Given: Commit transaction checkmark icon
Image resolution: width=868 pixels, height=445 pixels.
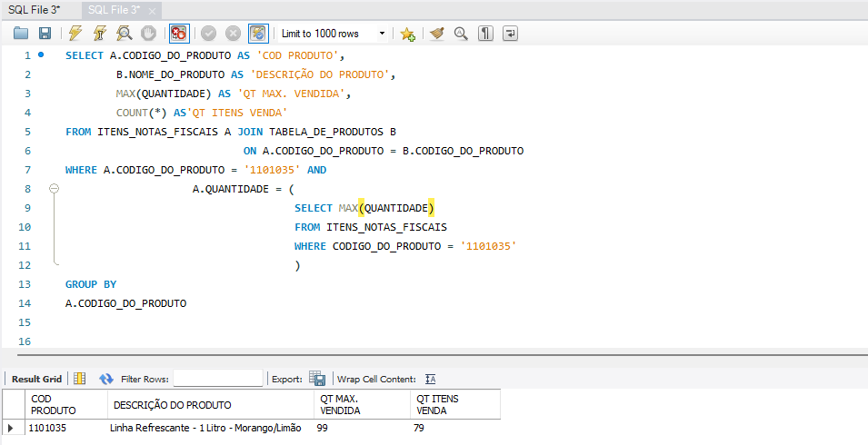Looking at the screenshot, I should tap(209, 34).
